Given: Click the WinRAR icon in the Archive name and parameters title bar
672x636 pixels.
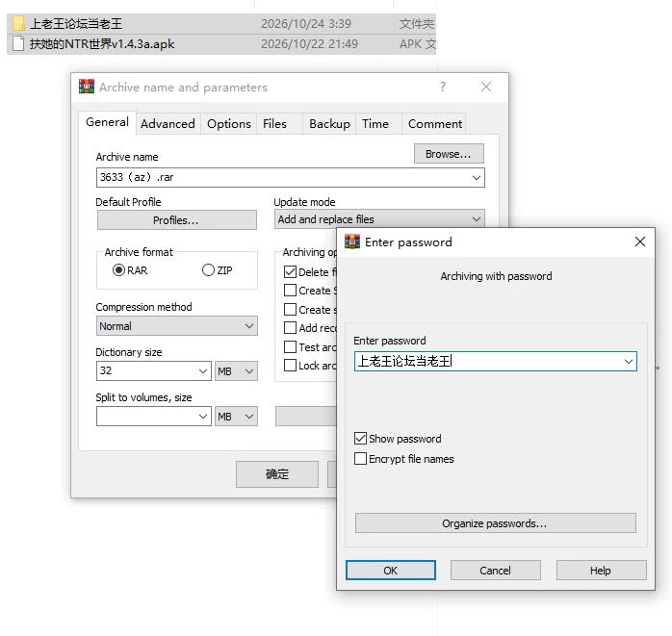Looking at the screenshot, I should 87,87.
